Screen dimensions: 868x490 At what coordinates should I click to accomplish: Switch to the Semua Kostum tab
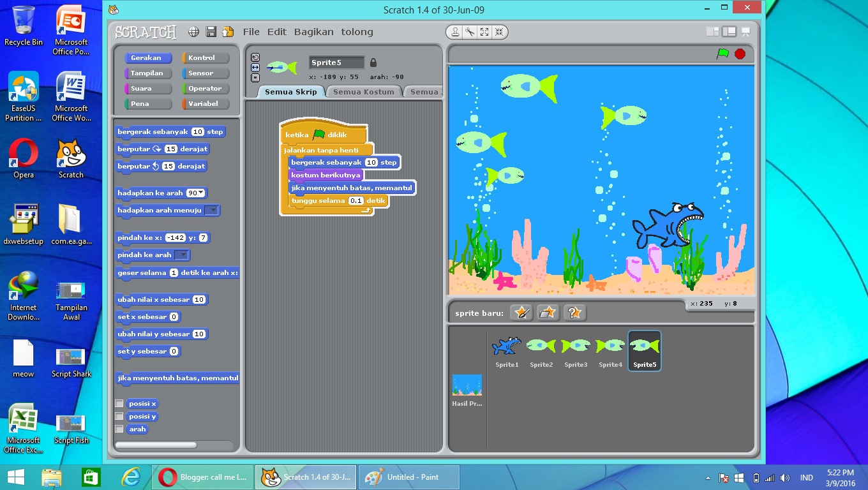click(363, 91)
